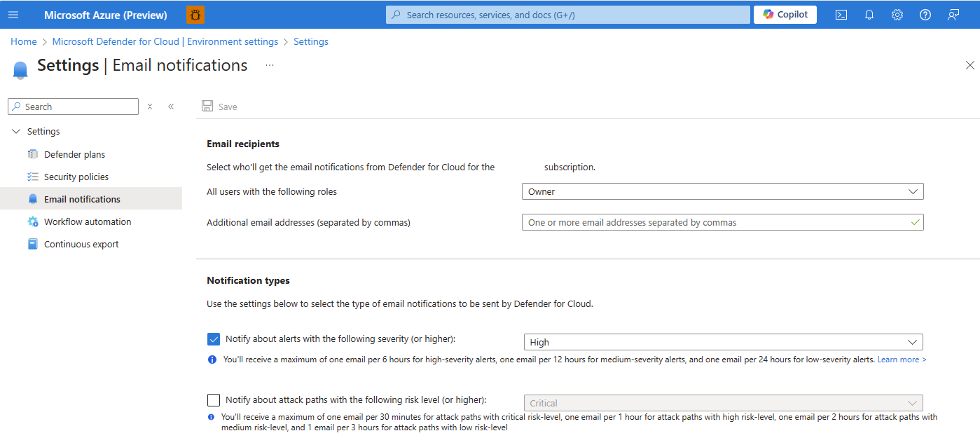Go to Home breadcrumb link

[24, 41]
